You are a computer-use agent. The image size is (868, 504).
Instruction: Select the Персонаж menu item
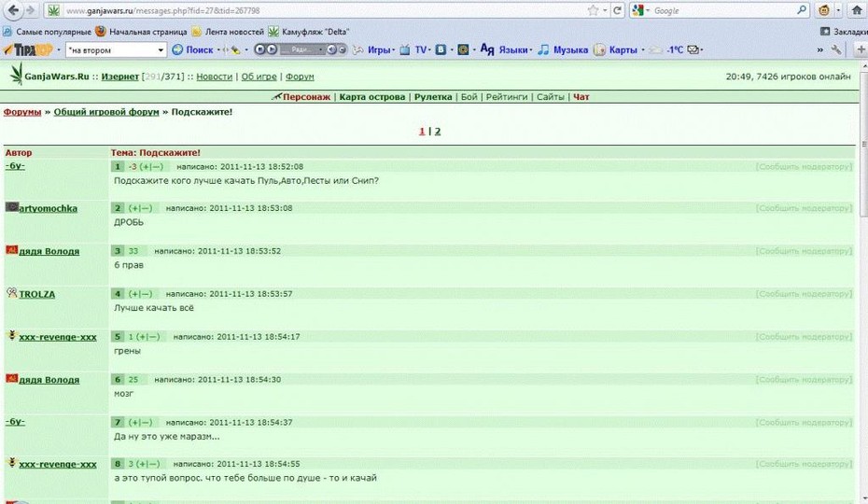pos(306,97)
